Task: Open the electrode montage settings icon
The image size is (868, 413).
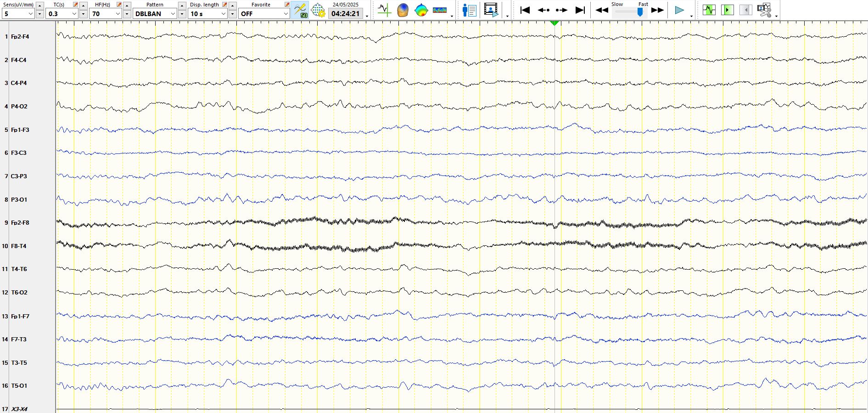Action: coord(318,10)
